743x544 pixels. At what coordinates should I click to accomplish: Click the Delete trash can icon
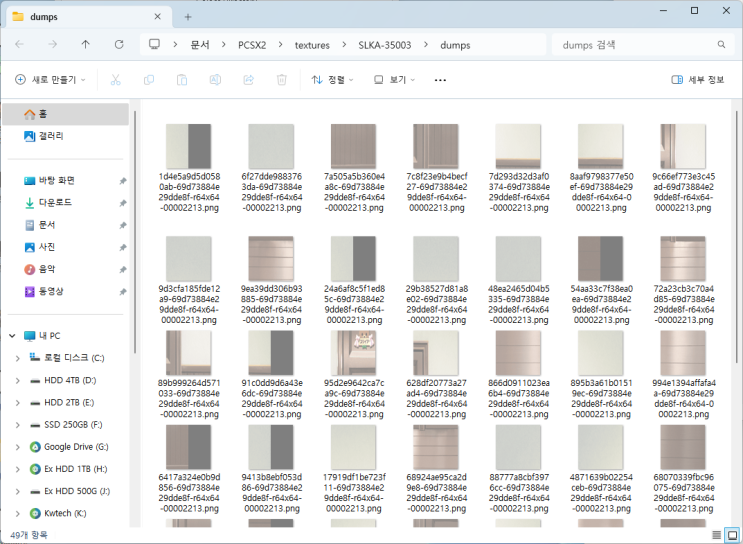(282, 80)
